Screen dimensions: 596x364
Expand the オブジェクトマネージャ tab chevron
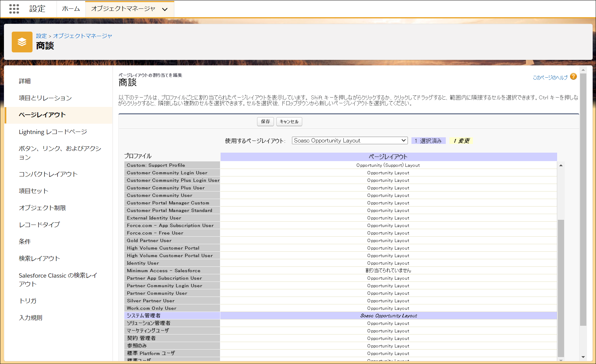point(165,9)
